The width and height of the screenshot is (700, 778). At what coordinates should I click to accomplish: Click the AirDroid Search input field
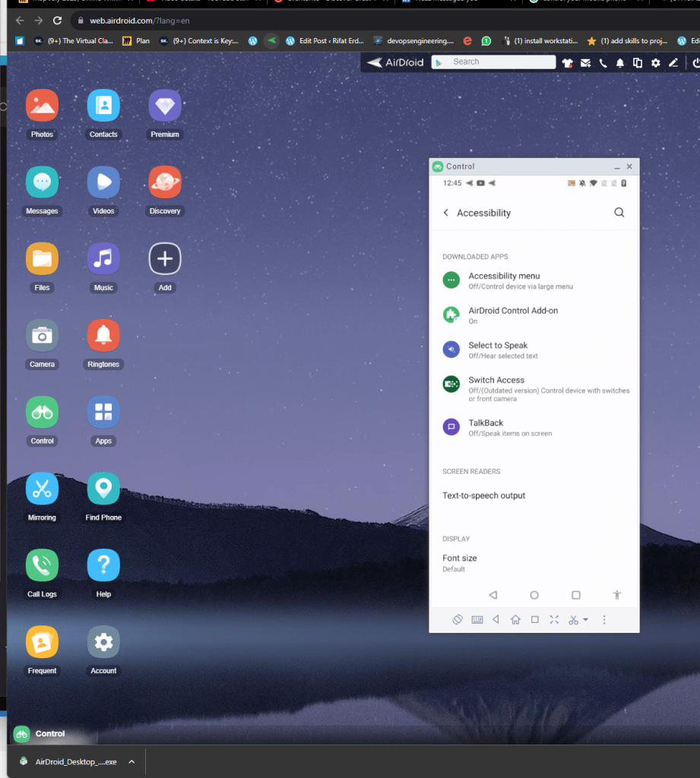point(493,62)
